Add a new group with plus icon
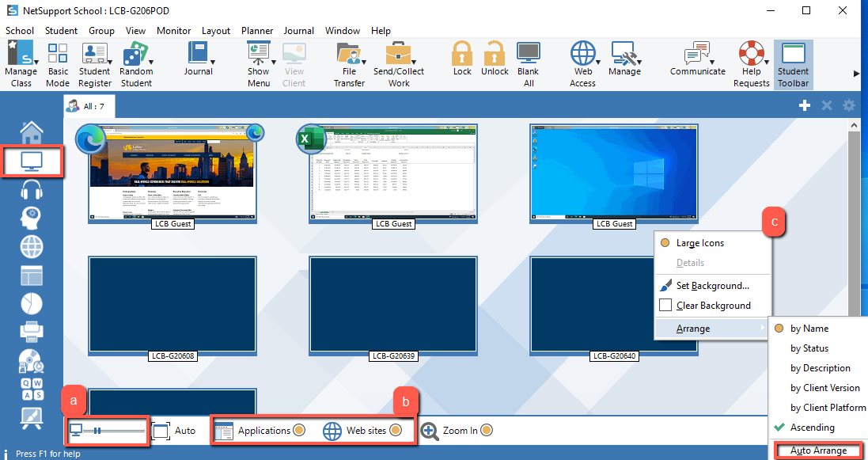 (x=805, y=105)
